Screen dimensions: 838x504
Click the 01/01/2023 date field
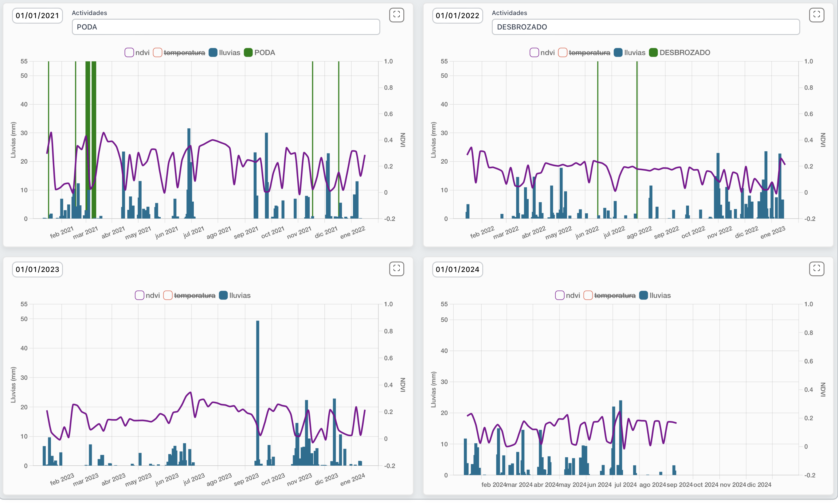[x=37, y=269]
